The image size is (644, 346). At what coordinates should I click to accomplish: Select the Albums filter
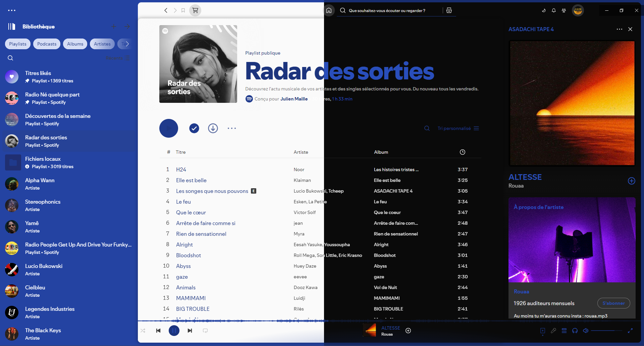75,44
